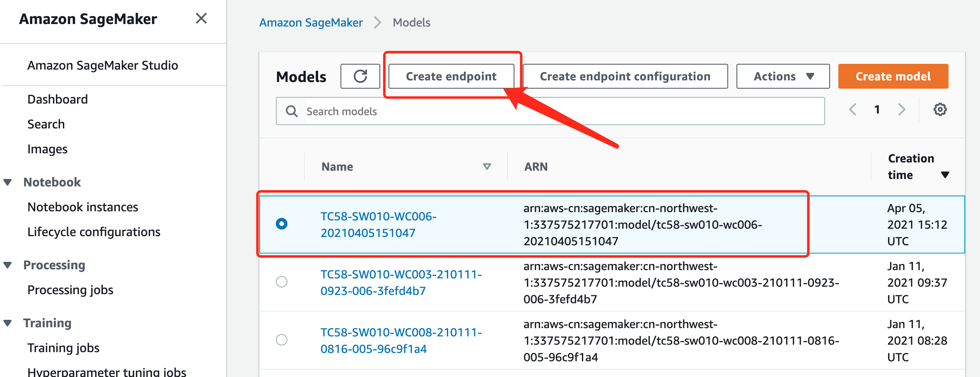Open model TC58-SW010-WC003-210111-0923-006-3fefd4b7 link
This screenshot has width=980, height=377.
pos(401,283)
